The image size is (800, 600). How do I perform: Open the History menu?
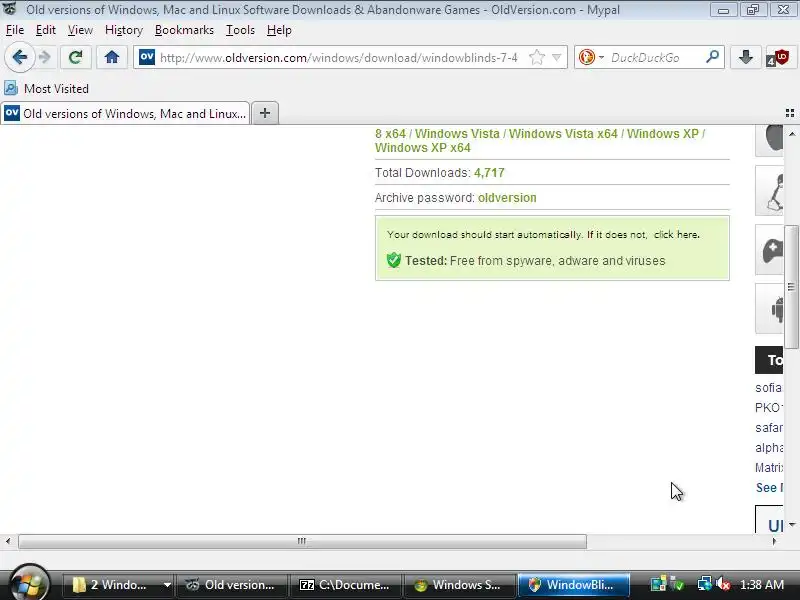123,30
